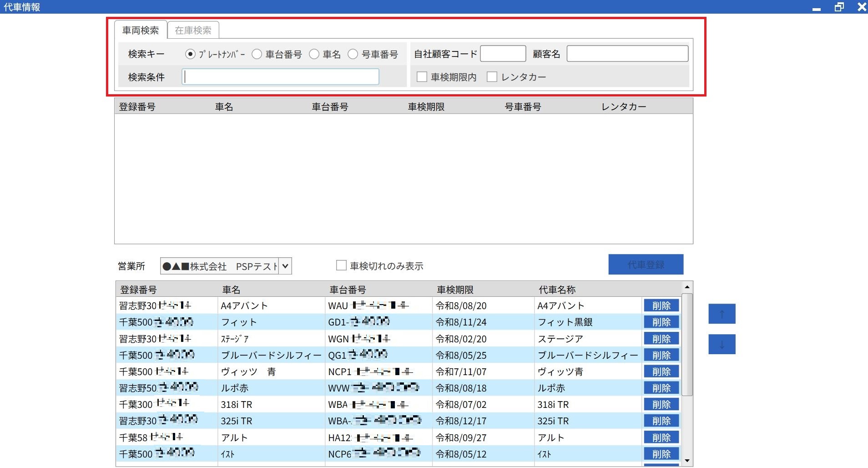868x468 pixels.
Task: Click the 代車名称 column header
Action: (x=557, y=290)
